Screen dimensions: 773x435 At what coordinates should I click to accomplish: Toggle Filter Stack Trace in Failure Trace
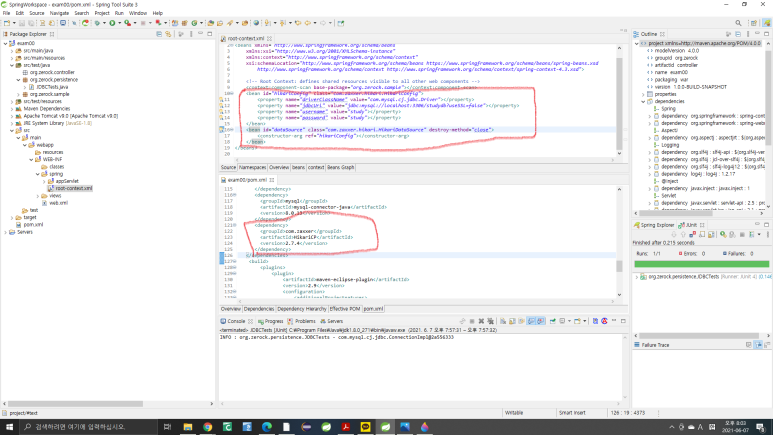tap(758, 345)
